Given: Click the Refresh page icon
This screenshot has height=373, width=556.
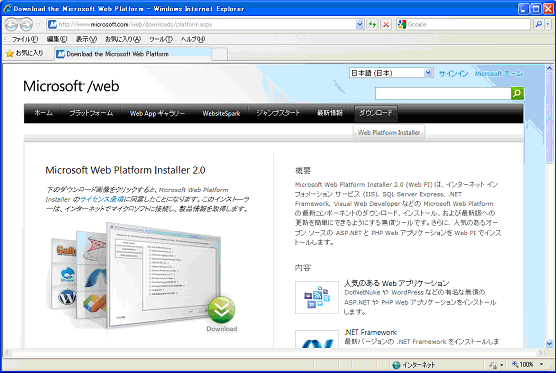Looking at the screenshot, I should [x=372, y=24].
